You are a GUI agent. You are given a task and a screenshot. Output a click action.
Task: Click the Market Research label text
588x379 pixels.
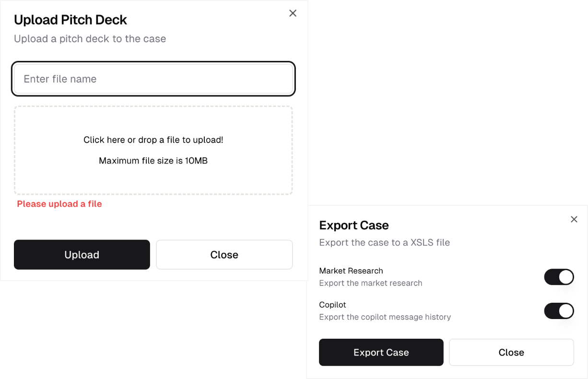(x=351, y=271)
